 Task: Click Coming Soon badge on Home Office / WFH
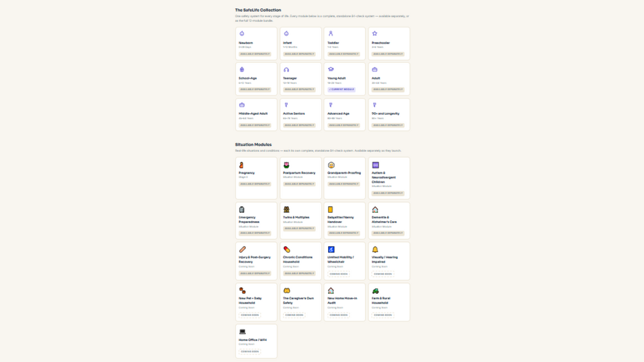(x=250, y=351)
